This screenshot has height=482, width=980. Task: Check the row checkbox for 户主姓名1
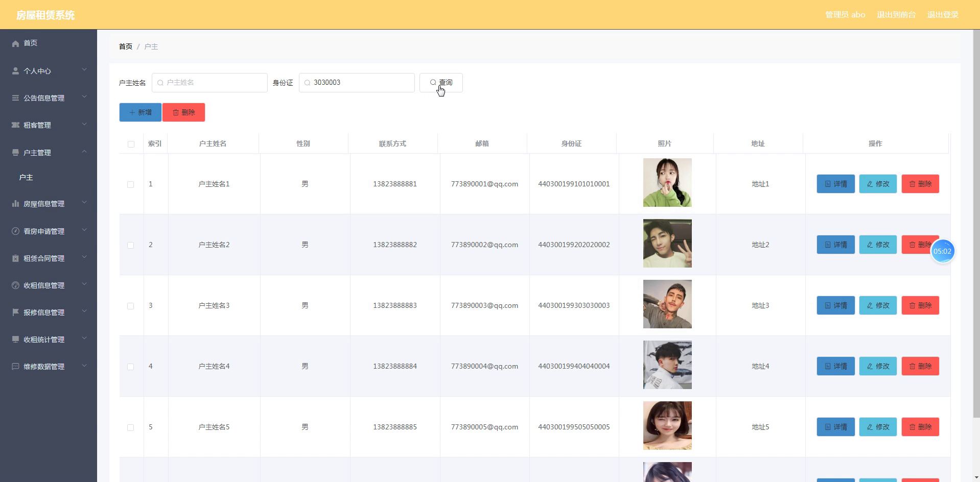(x=130, y=184)
